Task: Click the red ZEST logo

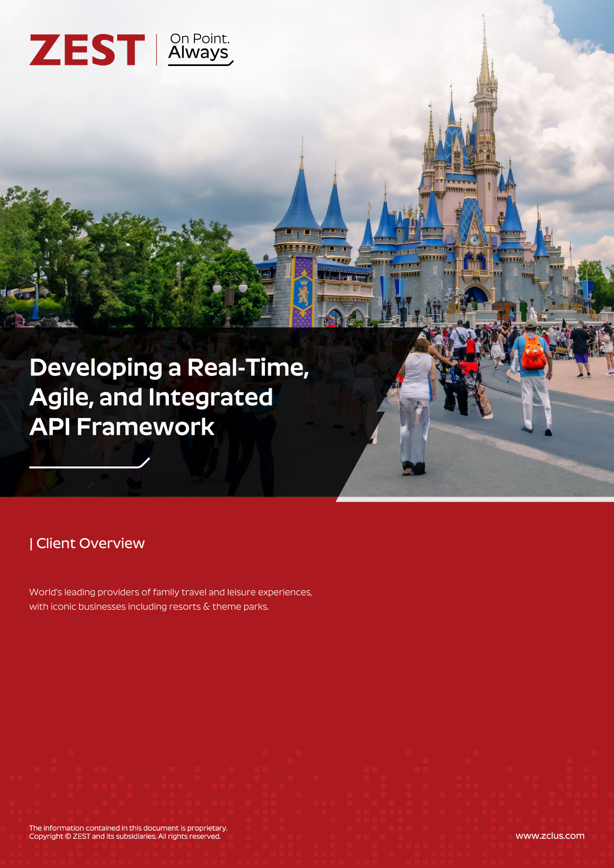Action: tap(87, 50)
